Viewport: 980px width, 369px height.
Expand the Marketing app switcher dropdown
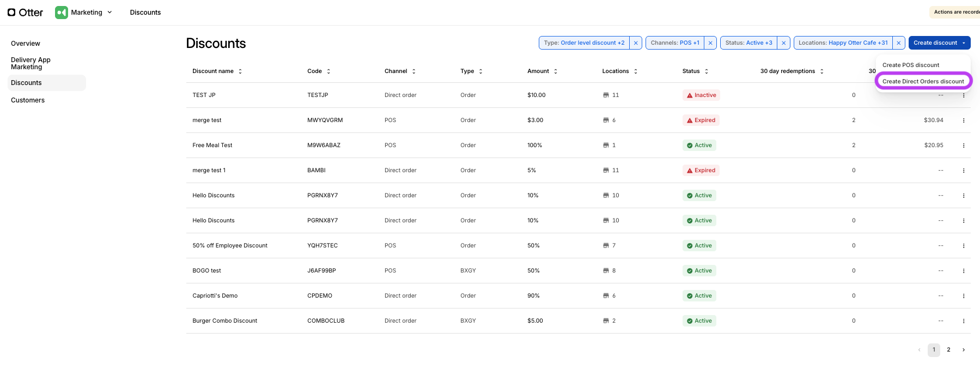(x=109, y=13)
